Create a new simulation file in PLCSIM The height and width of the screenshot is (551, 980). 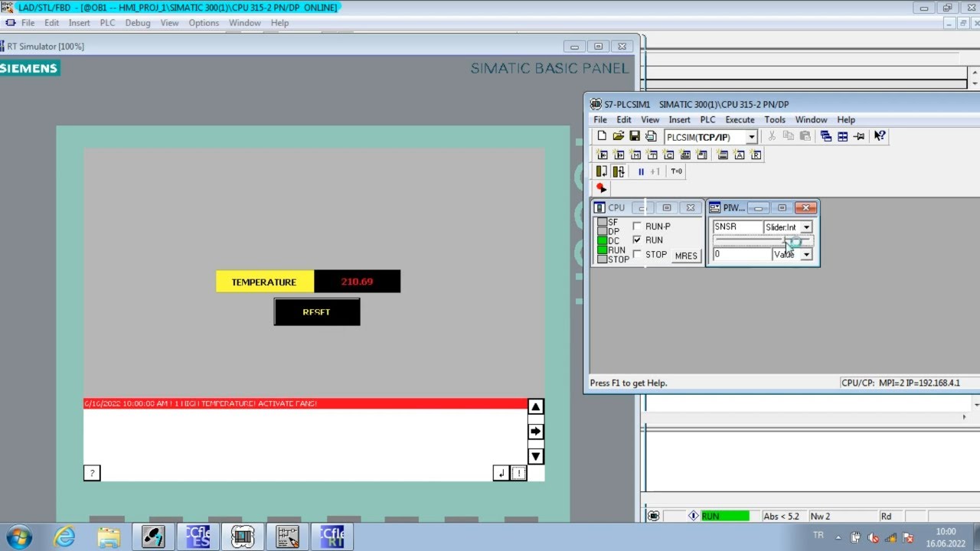pos(602,136)
